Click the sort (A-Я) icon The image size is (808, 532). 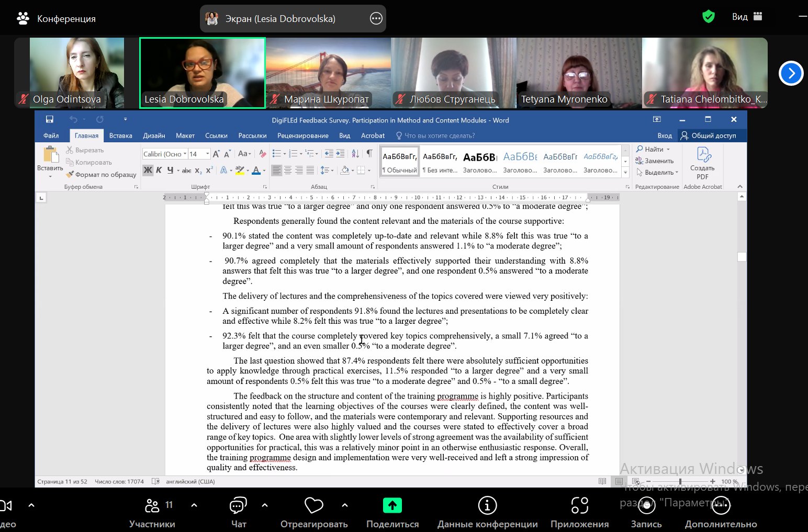point(355,154)
